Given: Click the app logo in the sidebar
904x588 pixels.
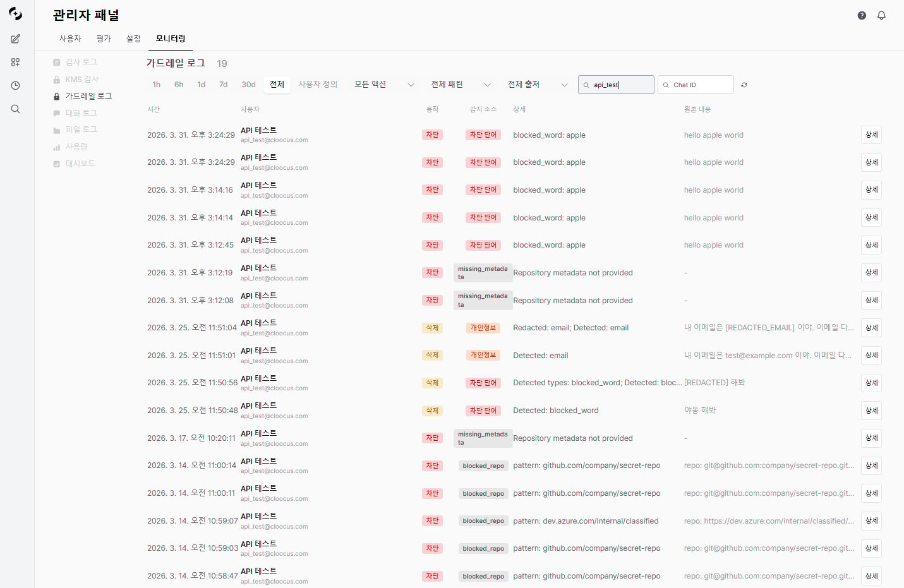Looking at the screenshot, I should pos(15,14).
